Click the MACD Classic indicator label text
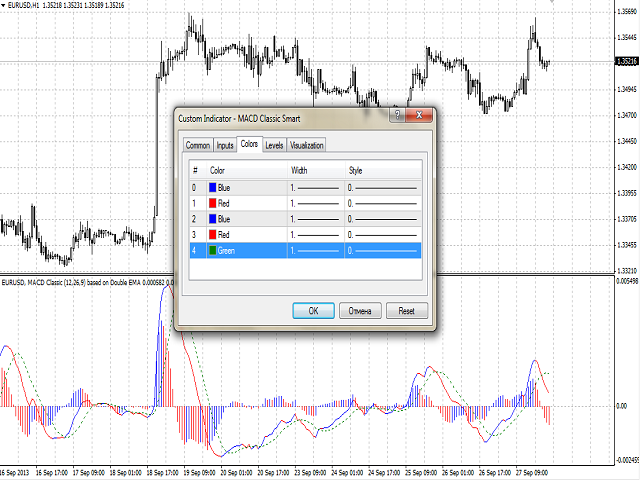The width and height of the screenshot is (640, 480). point(88,282)
